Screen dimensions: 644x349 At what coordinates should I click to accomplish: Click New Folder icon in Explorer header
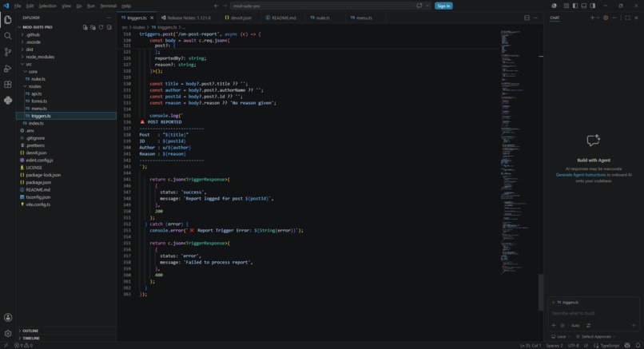[93, 27]
